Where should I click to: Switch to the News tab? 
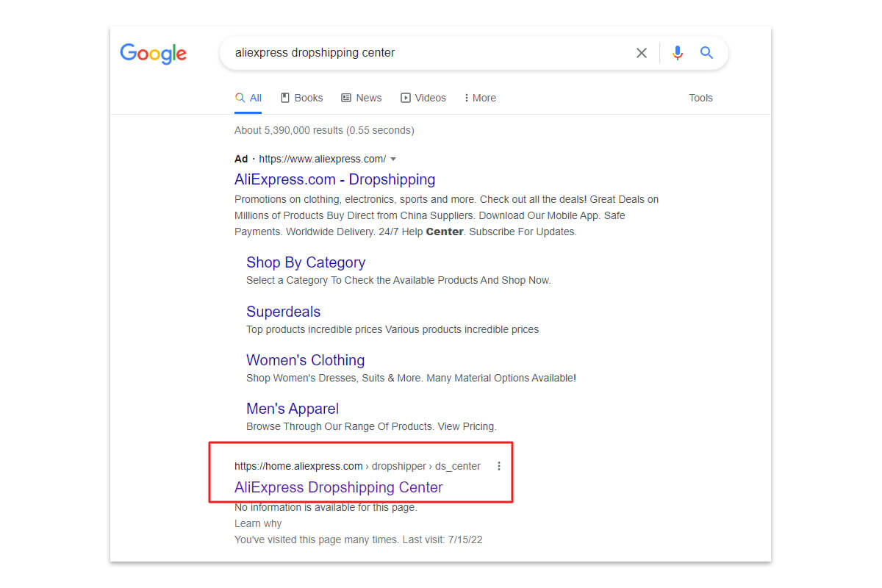click(362, 98)
